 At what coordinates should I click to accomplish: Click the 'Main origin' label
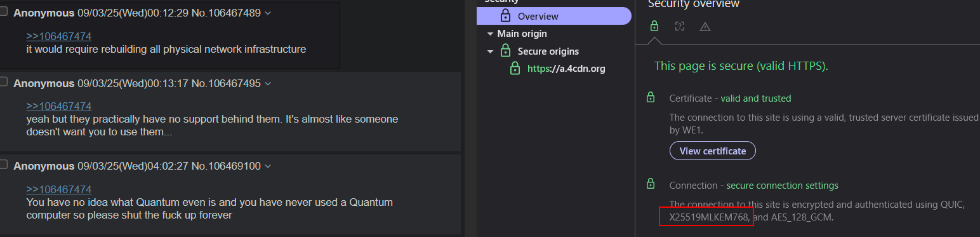(522, 34)
